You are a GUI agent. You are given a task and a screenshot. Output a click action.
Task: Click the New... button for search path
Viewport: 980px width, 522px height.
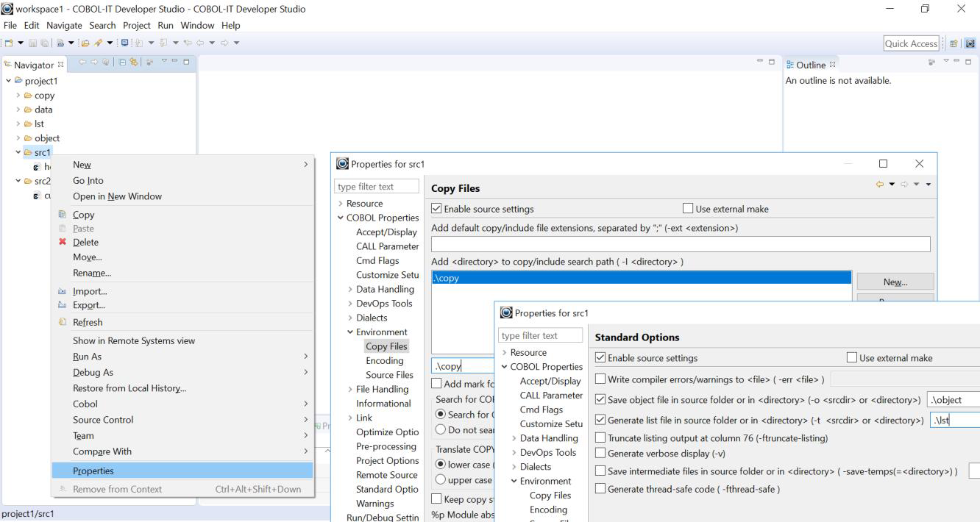(895, 282)
